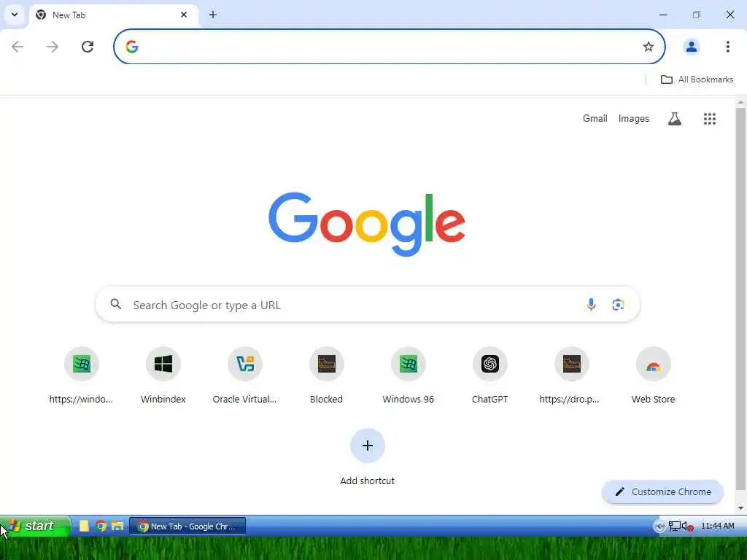The height and width of the screenshot is (560, 747).
Task: Open the ChatGPT shortcut
Action: click(x=490, y=376)
